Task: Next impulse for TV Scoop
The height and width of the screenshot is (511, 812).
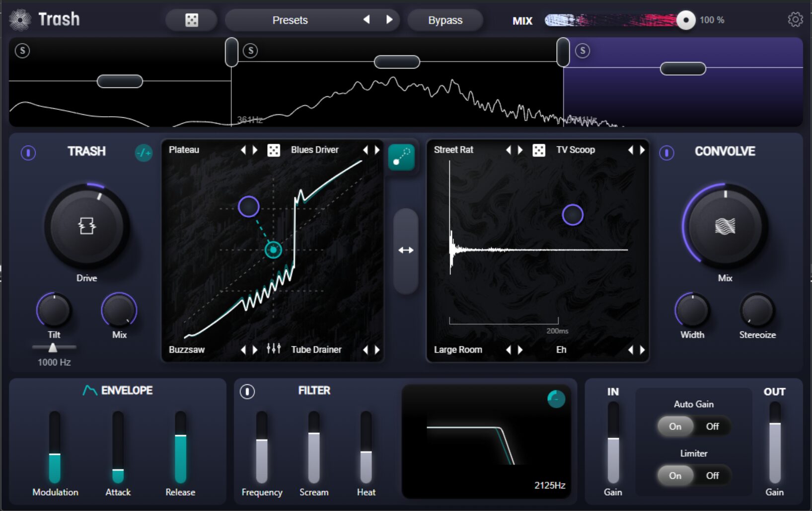Action: [x=642, y=150]
